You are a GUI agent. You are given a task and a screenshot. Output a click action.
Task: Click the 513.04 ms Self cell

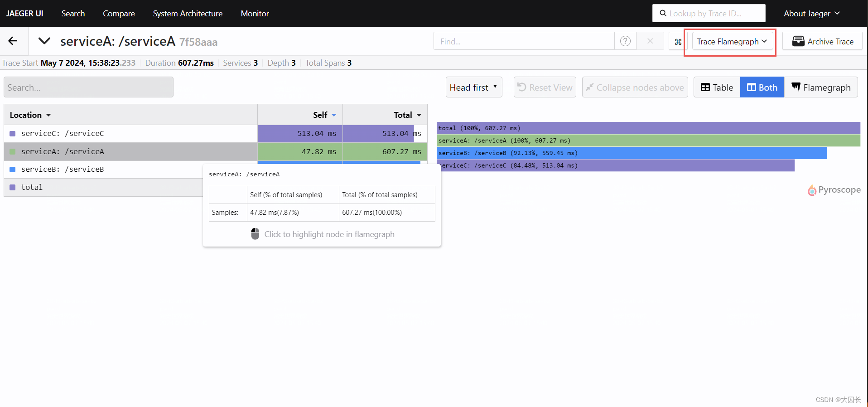300,134
